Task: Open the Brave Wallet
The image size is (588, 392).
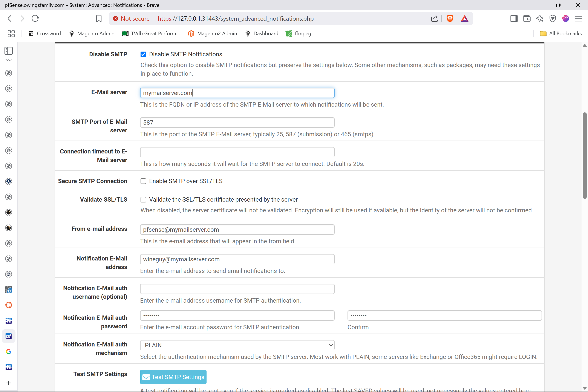Action: tap(527, 18)
